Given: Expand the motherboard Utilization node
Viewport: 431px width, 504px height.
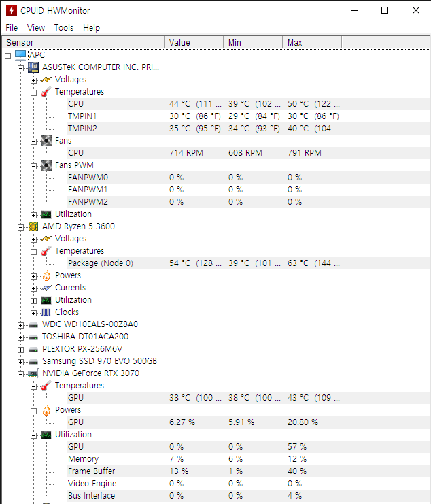Looking at the screenshot, I should [33, 215].
